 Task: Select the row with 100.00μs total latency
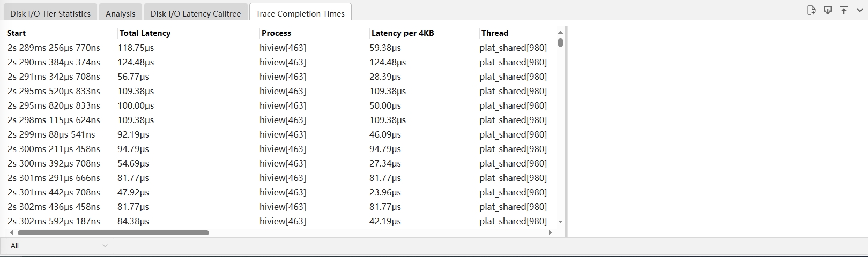[x=136, y=105]
